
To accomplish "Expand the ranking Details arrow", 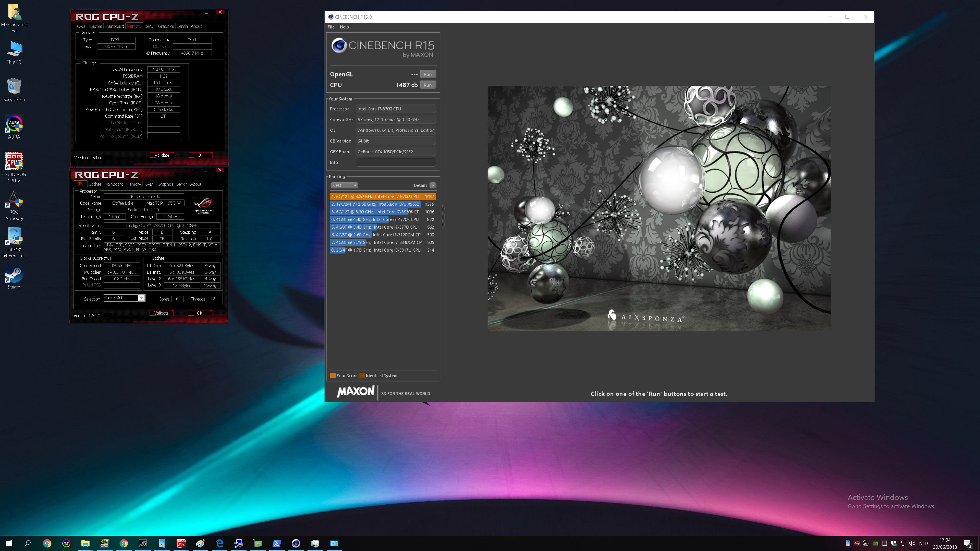I will [x=433, y=185].
